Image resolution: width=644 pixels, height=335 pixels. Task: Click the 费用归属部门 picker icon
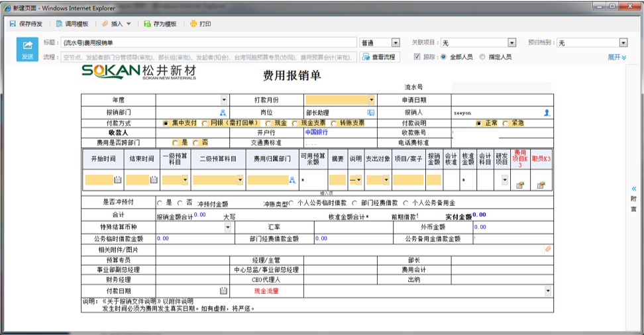coord(292,180)
